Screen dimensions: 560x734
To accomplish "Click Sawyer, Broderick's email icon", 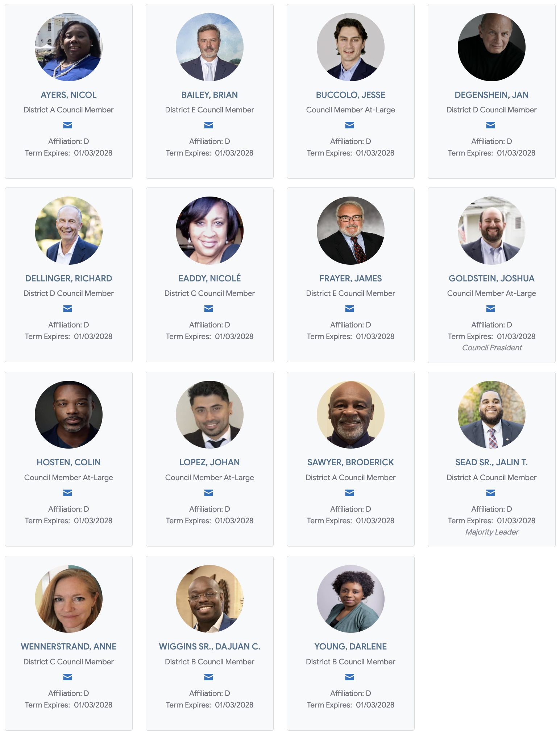I will [349, 493].
